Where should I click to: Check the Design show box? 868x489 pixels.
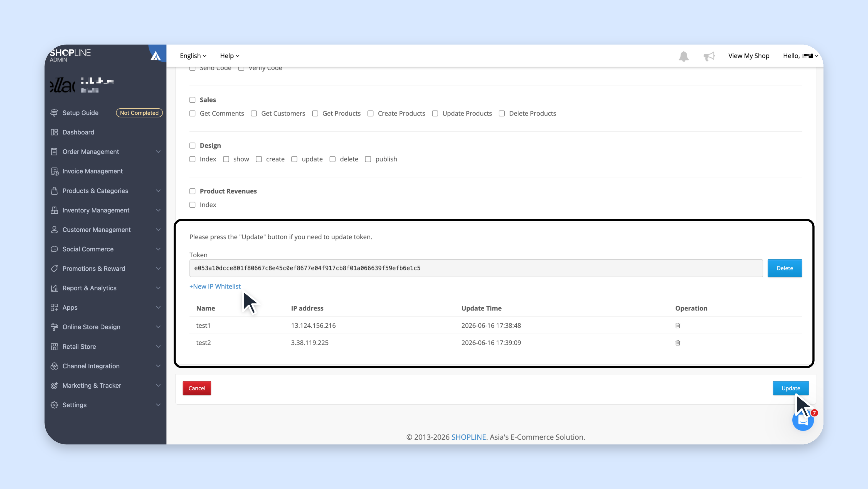pyautogui.click(x=226, y=159)
